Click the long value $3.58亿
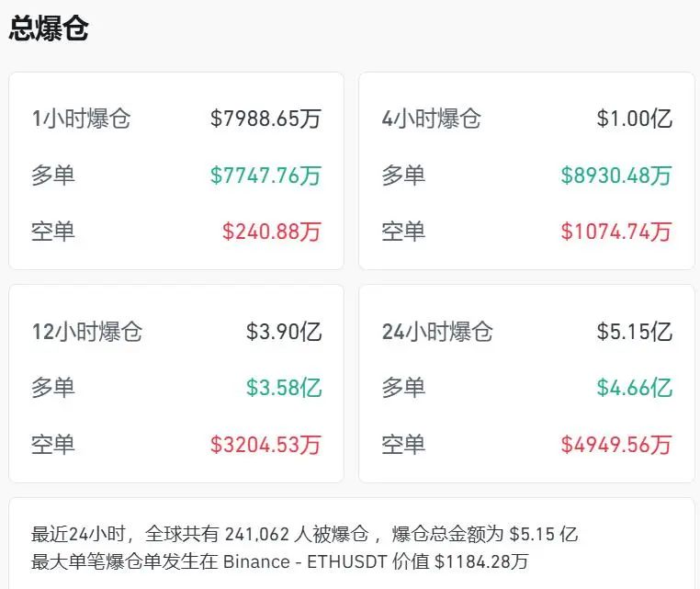 [284, 388]
